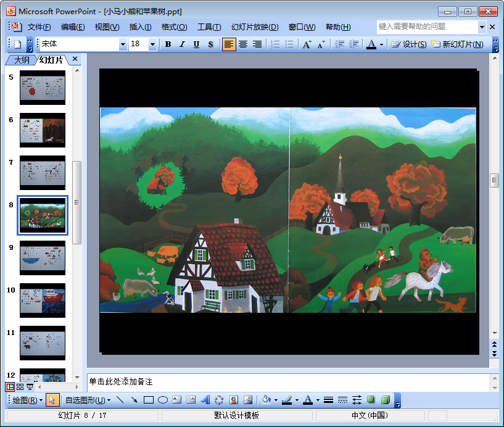Insert clip art
Screen dimensions: 504x427
tap(234, 400)
